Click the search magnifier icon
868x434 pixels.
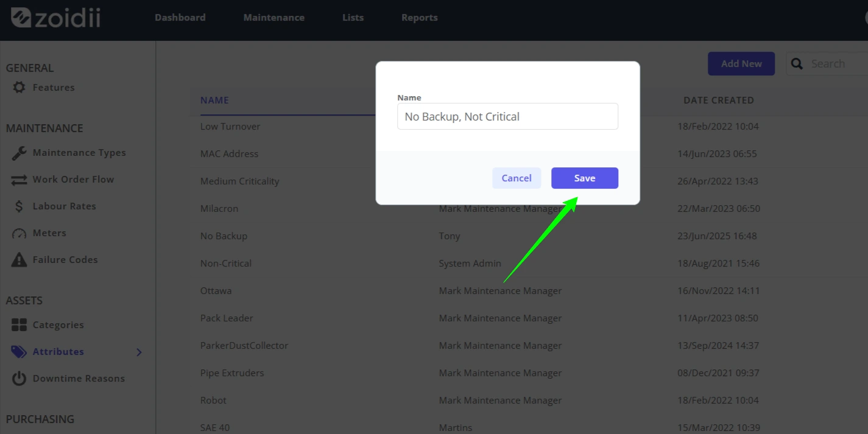pyautogui.click(x=797, y=64)
